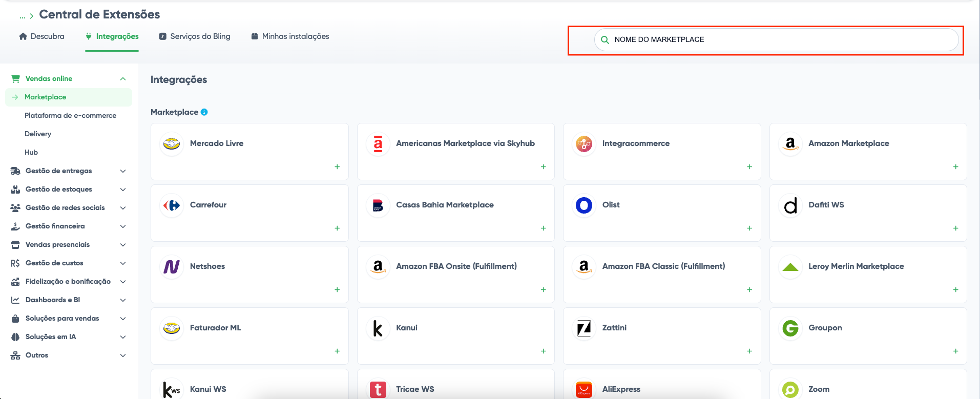Expand Gestão de entregas section
This screenshot has height=399, width=980.
pos(123,171)
